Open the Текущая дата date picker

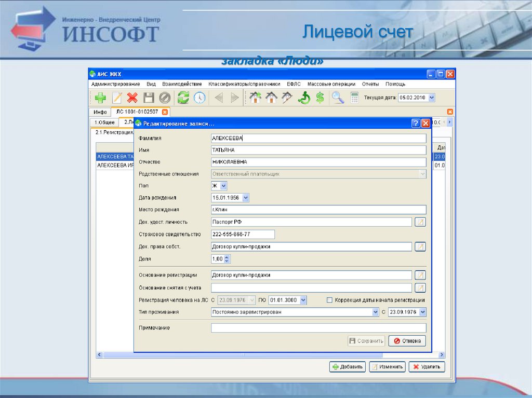432,98
